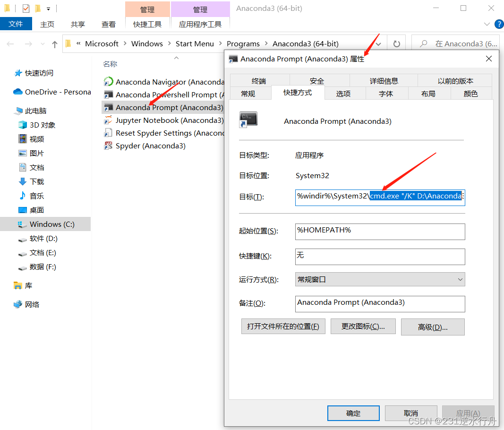Click the back navigation arrow
This screenshot has height=430, width=504.
pos(10,44)
